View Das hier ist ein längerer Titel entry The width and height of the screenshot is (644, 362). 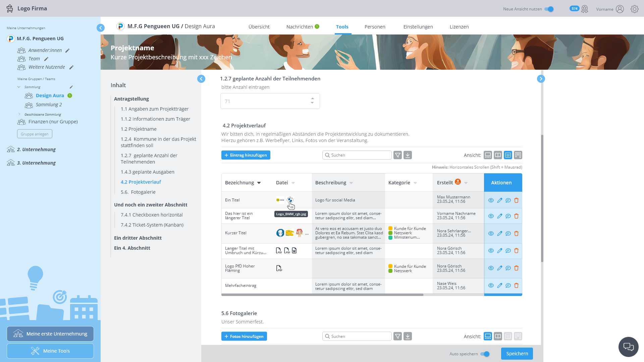[491, 216]
